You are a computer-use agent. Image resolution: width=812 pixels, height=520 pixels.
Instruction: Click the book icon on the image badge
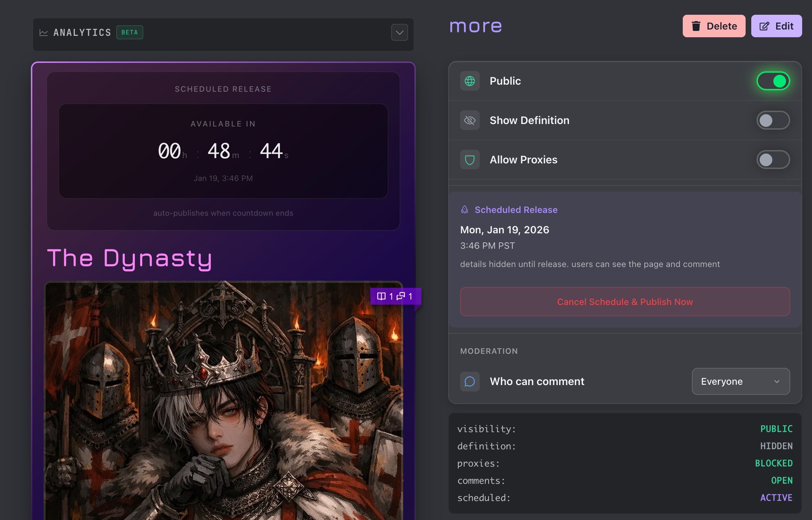[381, 296]
